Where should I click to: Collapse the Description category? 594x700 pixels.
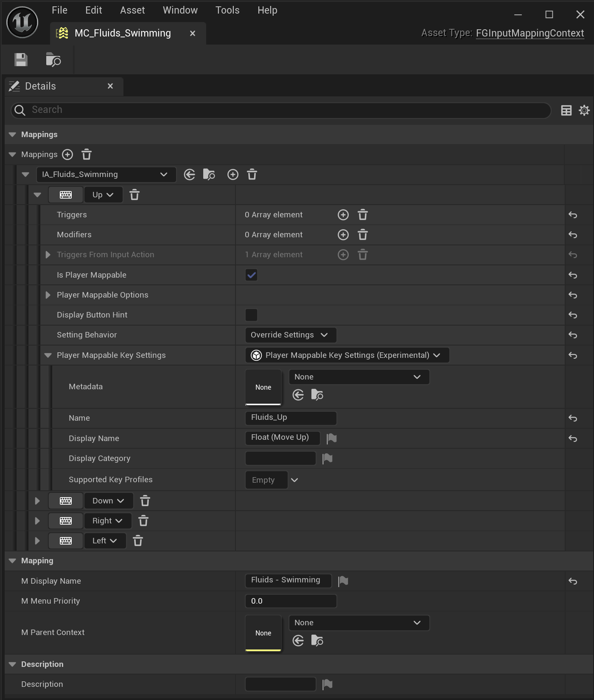coord(12,664)
